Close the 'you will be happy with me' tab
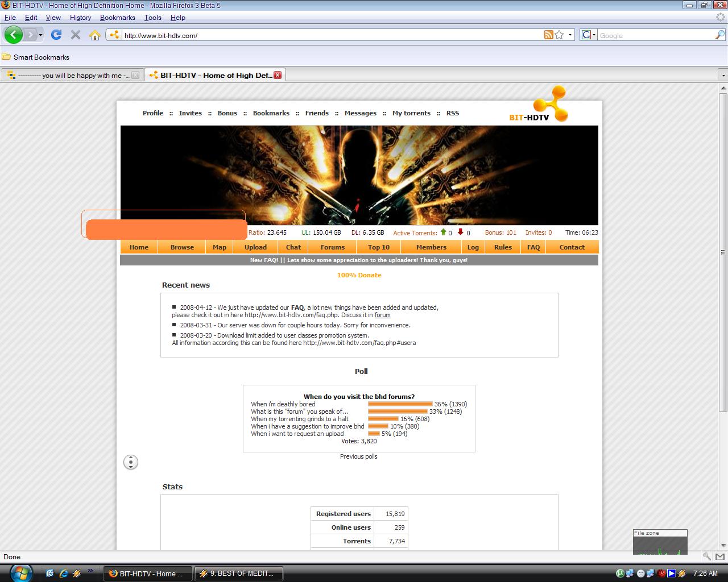The height and width of the screenshot is (582, 728). [135, 75]
